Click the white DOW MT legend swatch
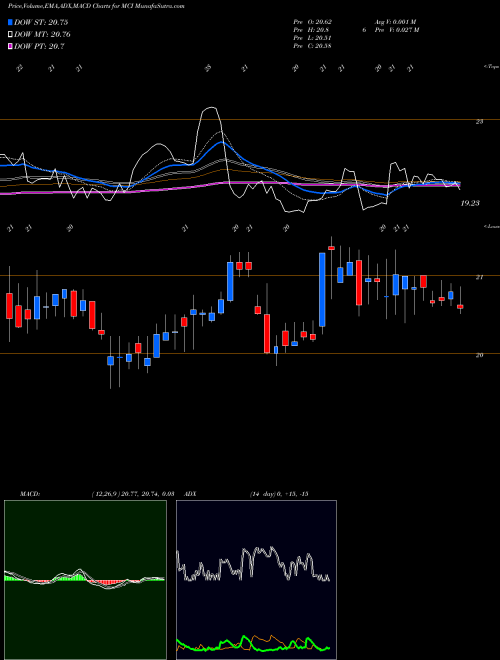Viewport: 500px width, 660px height. click(x=10, y=34)
